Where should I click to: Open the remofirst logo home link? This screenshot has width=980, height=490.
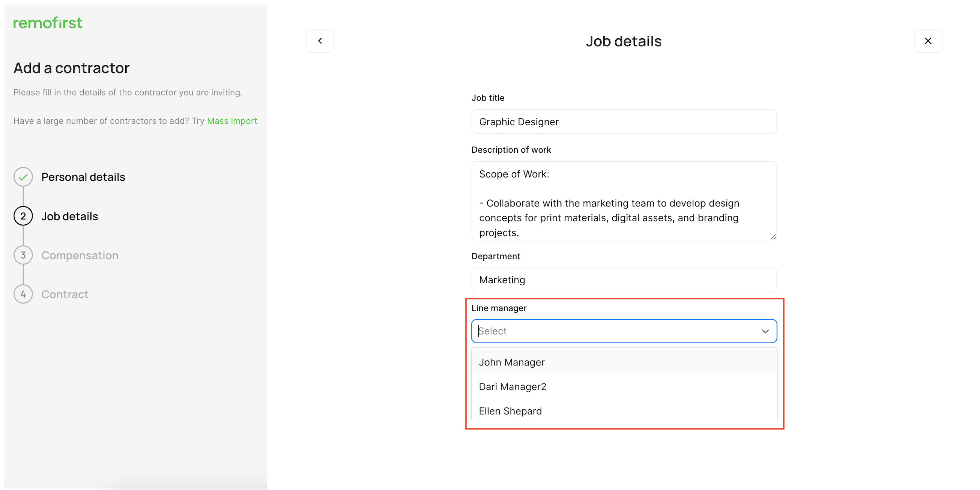tap(48, 23)
